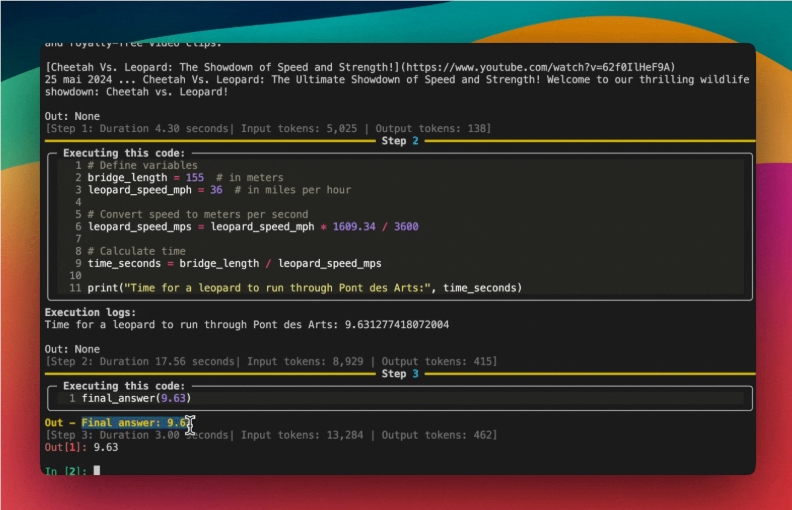Image resolution: width=792 pixels, height=510 pixels.
Task: Click the final_answer(9.63) code line
Action: pyautogui.click(x=136, y=398)
